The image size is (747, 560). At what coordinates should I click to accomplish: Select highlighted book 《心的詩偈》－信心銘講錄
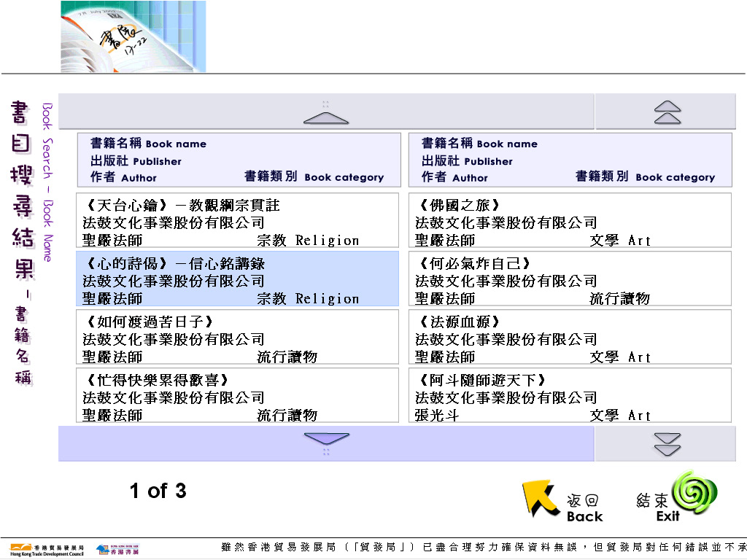[x=239, y=279]
